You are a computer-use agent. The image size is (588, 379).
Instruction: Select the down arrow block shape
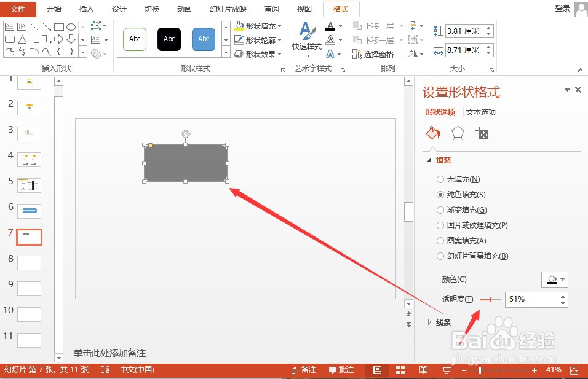click(x=71, y=39)
